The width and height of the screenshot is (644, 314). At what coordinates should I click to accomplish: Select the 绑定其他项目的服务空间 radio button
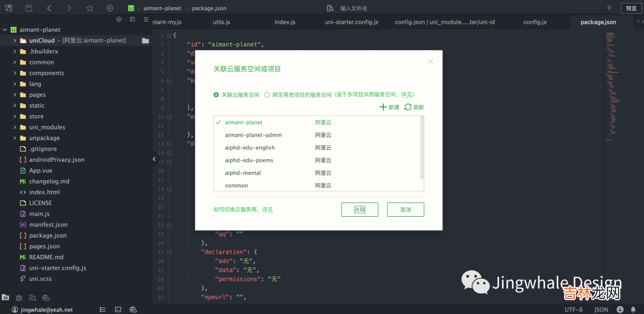pos(267,94)
